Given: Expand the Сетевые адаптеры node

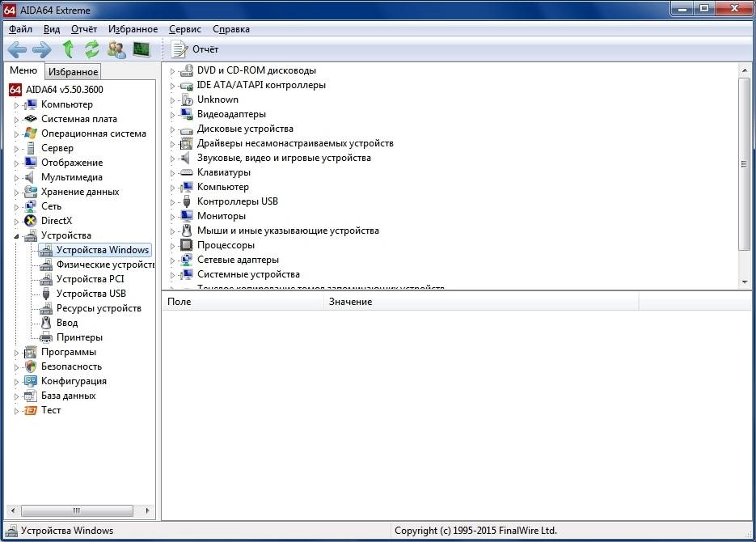Looking at the screenshot, I should click(172, 260).
